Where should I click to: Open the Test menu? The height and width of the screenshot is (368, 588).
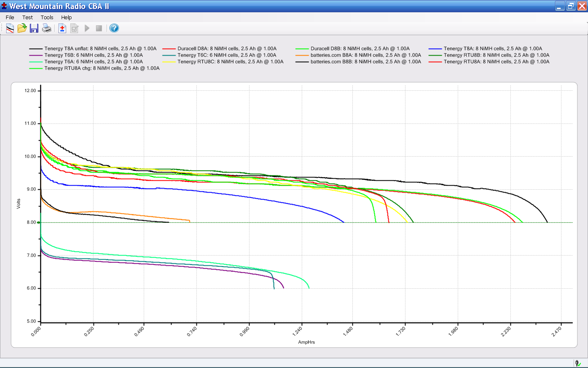coord(27,17)
